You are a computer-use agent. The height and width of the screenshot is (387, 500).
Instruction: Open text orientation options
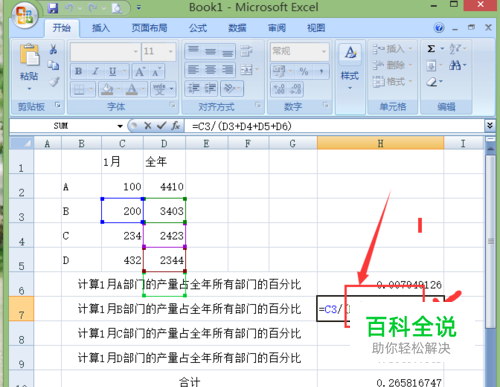(x=232, y=88)
